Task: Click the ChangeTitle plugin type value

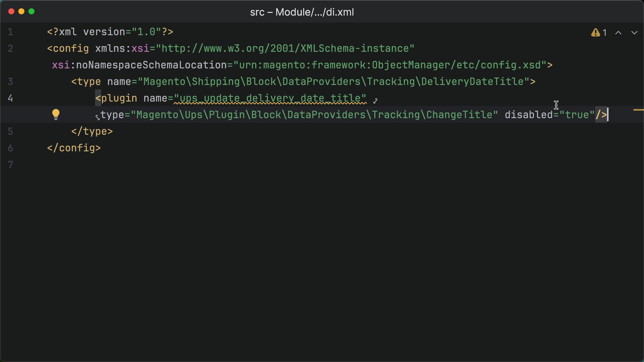Action: (x=314, y=115)
